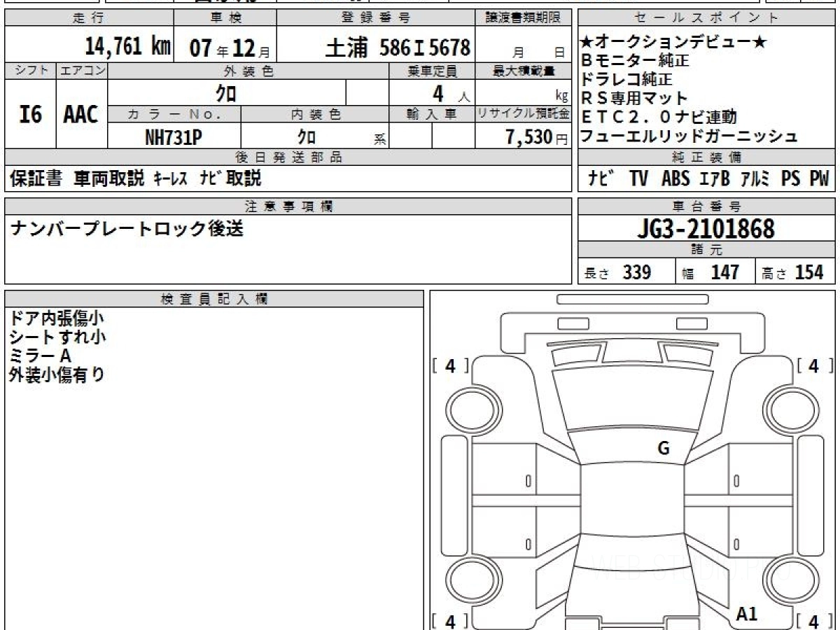Click the shift type I6 cell
840x630 pixels.
[30, 113]
